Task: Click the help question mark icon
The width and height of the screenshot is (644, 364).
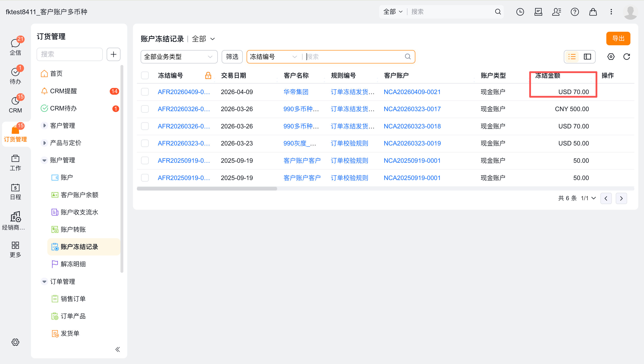Action: [x=575, y=12]
